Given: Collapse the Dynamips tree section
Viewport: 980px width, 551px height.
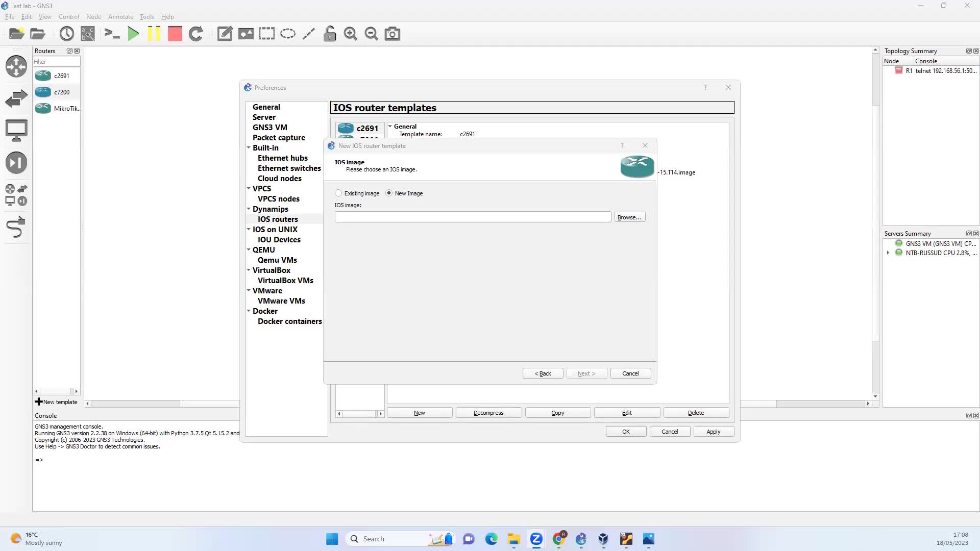Looking at the screenshot, I should [x=249, y=209].
